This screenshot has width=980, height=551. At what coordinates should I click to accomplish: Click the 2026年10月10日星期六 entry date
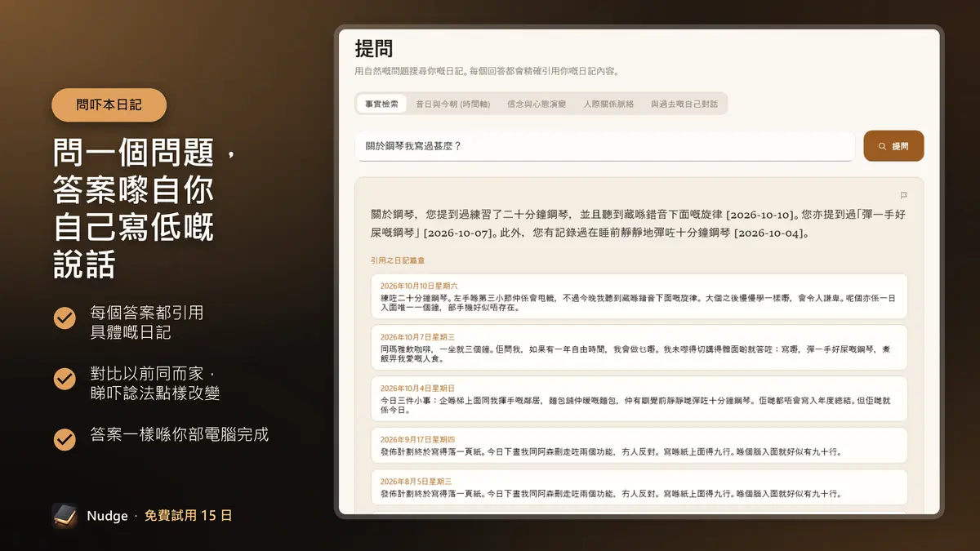[x=419, y=286]
